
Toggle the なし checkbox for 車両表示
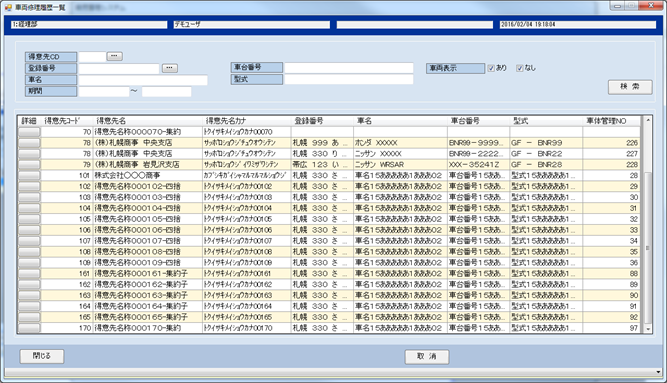[x=519, y=68]
